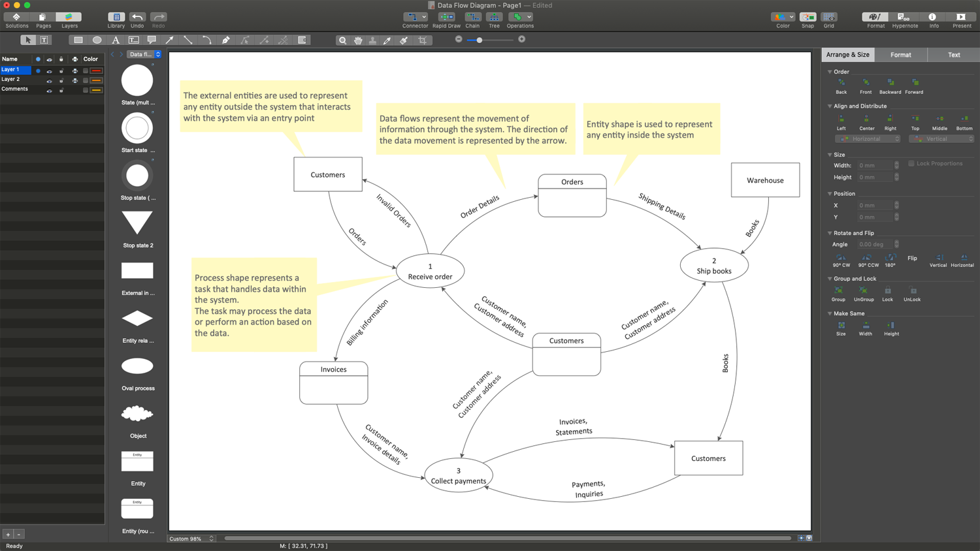Click Layer 1 red color swatch

click(x=96, y=71)
